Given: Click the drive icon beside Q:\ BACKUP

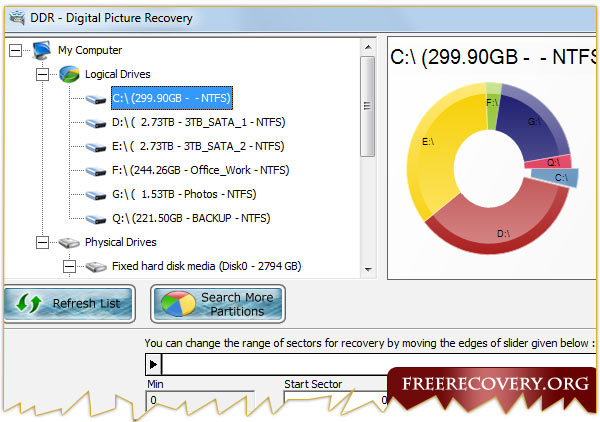Looking at the screenshot, I should coord(96,219).
